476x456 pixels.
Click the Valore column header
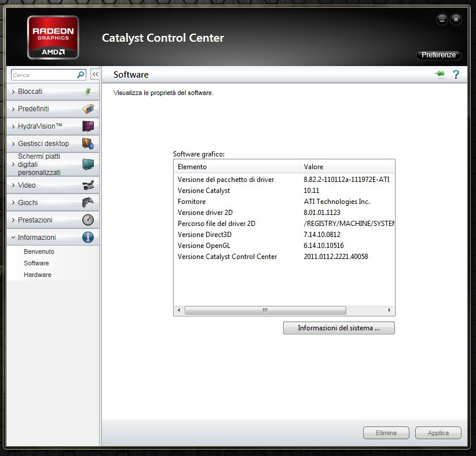coord(347,167)
